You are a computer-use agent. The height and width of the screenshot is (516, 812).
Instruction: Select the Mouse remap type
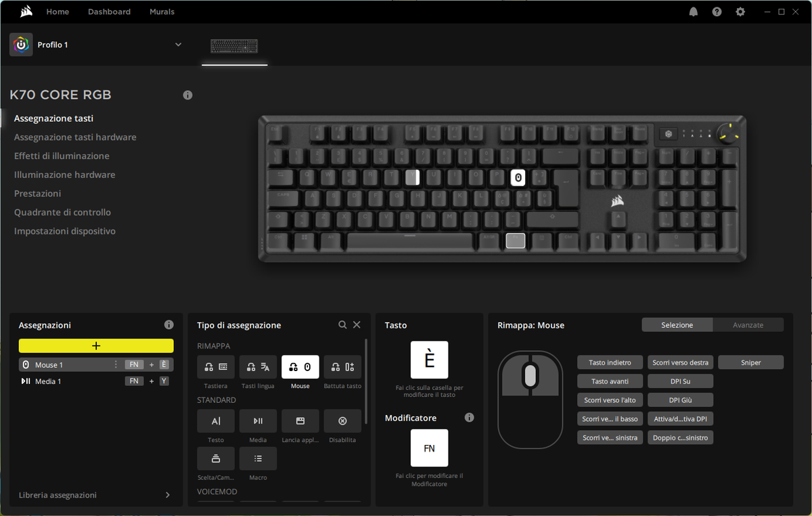click(300, 367)
